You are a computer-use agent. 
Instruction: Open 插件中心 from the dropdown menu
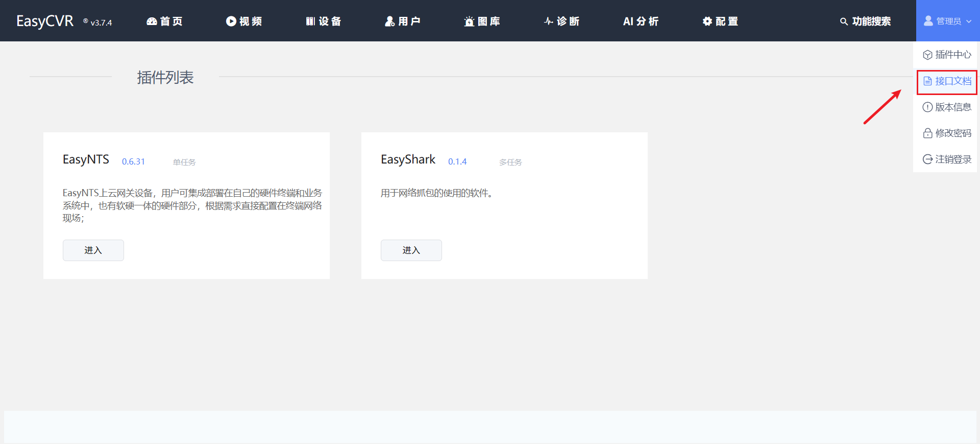947,55
